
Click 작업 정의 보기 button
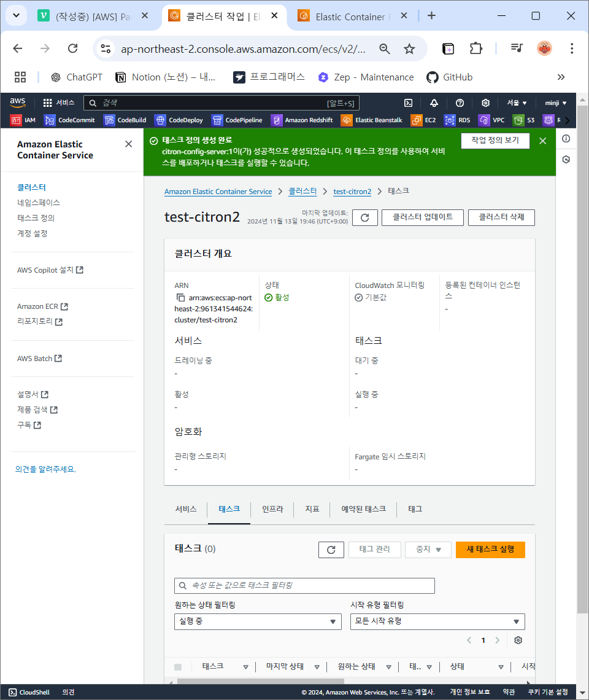click(x=495, y=140)
